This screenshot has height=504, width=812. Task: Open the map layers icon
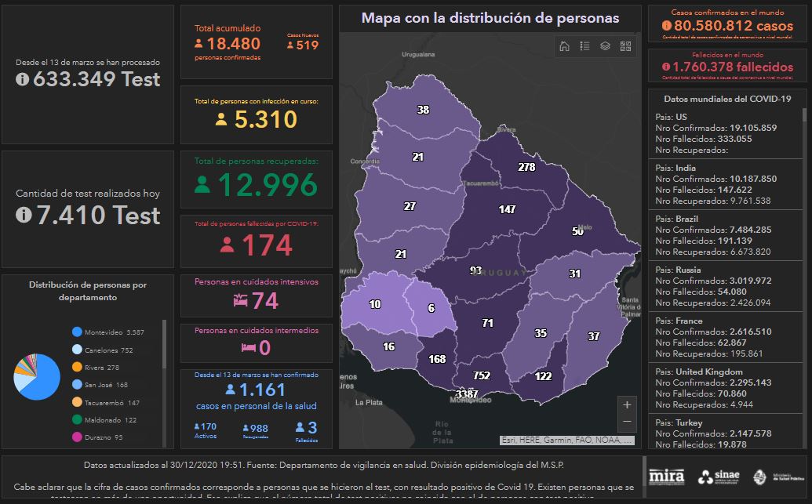click(x=605, y=46)
